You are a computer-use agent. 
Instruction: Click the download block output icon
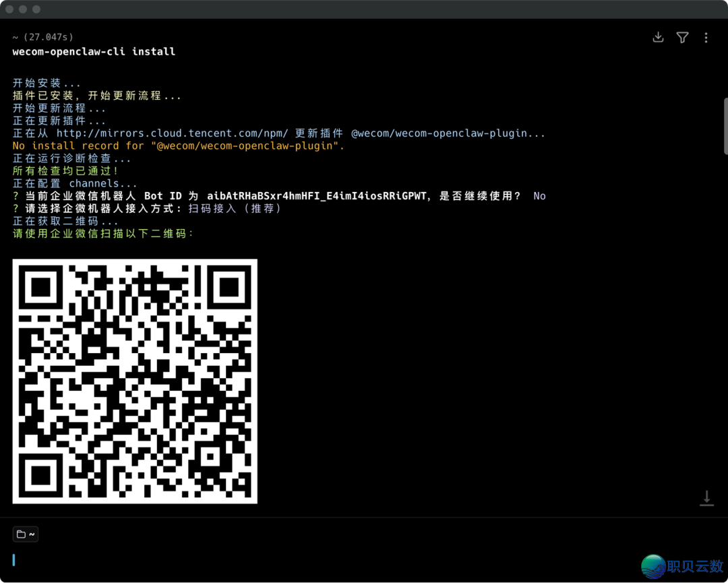(659, 38)
